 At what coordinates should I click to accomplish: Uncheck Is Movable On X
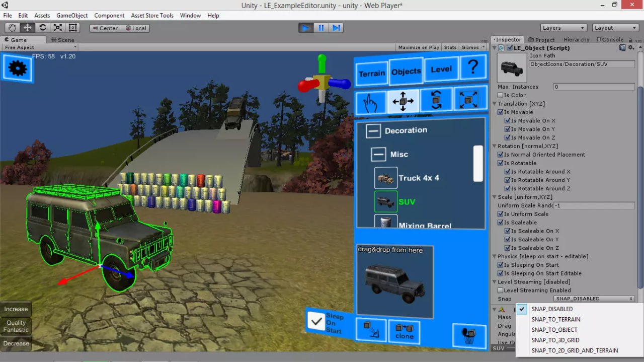click(507, 121)
